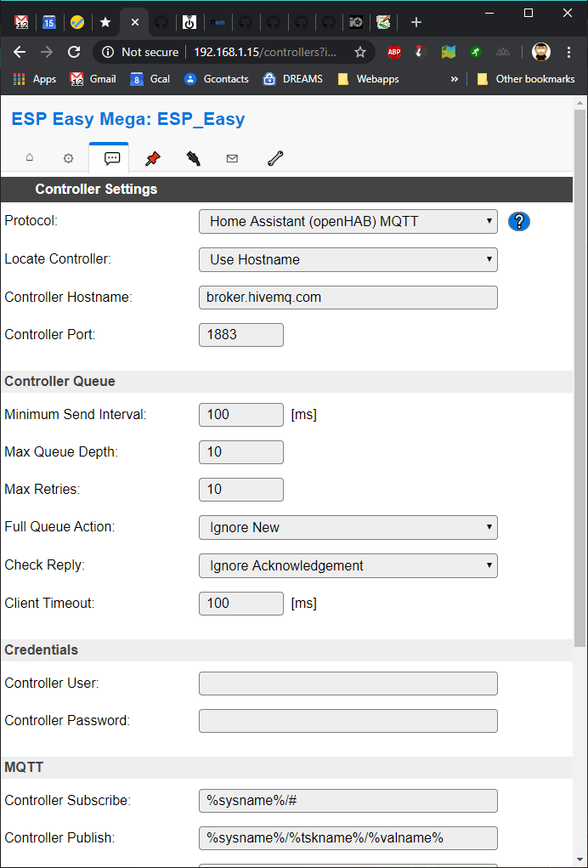Switch to the camera icon browser tab
Viewport: 588px width, 868px height.
[356, 22]
